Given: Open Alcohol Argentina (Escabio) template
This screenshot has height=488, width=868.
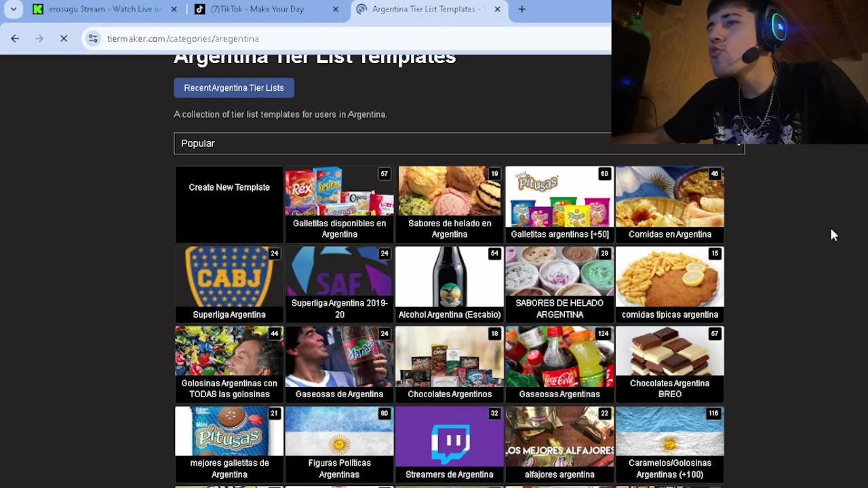Looking at the screenshot, I should pyautogui.click(x=450, y=284).
